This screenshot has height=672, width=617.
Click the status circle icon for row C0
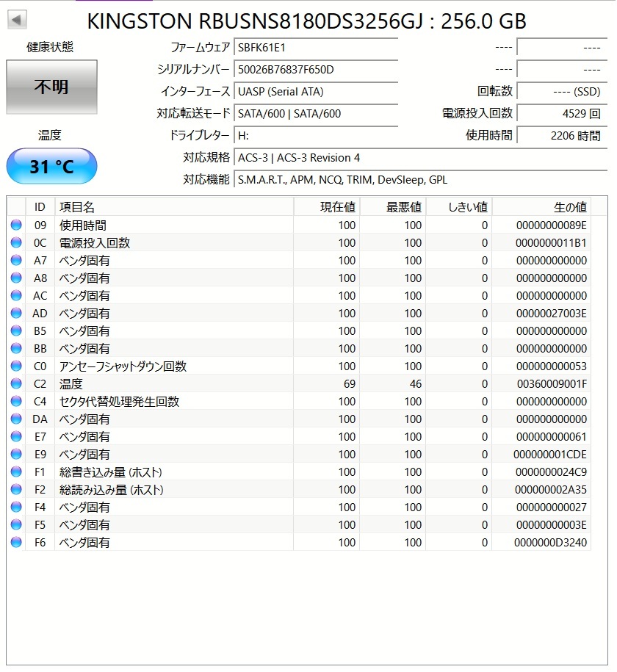[16, 366]
